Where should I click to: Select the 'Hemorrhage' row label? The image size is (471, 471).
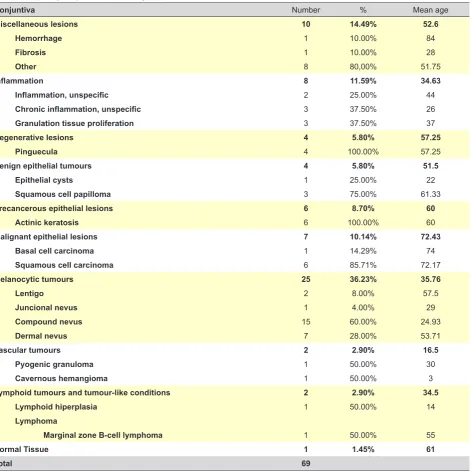(x=38, y=38)
